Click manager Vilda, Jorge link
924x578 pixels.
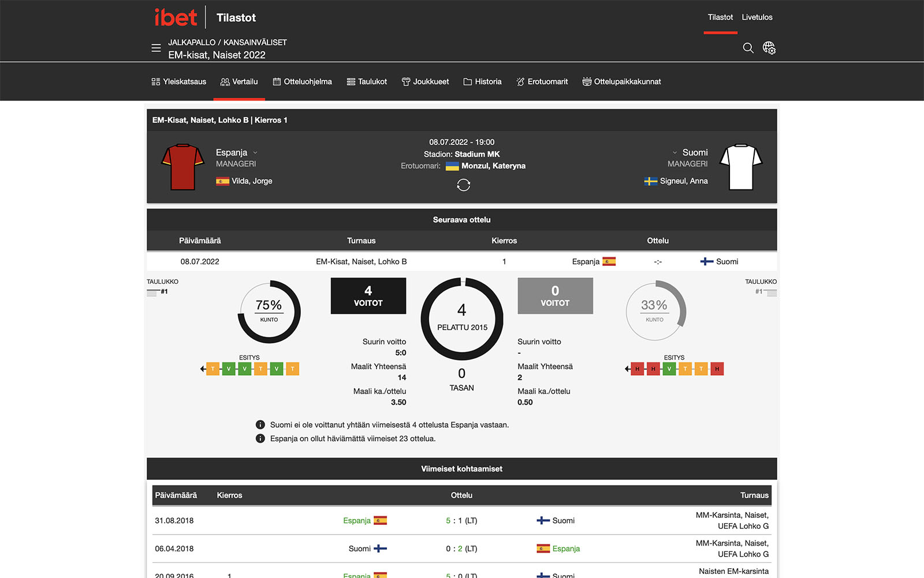[x=252, y=181]
